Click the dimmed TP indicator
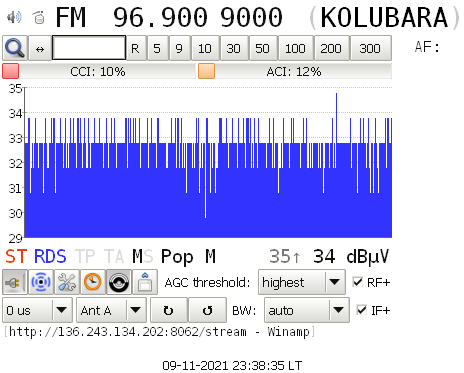464x373 pixels. 85,257
